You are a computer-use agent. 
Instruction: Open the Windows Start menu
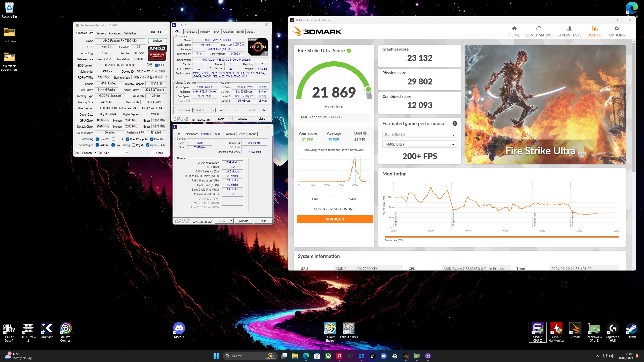(x=216, y=356)
